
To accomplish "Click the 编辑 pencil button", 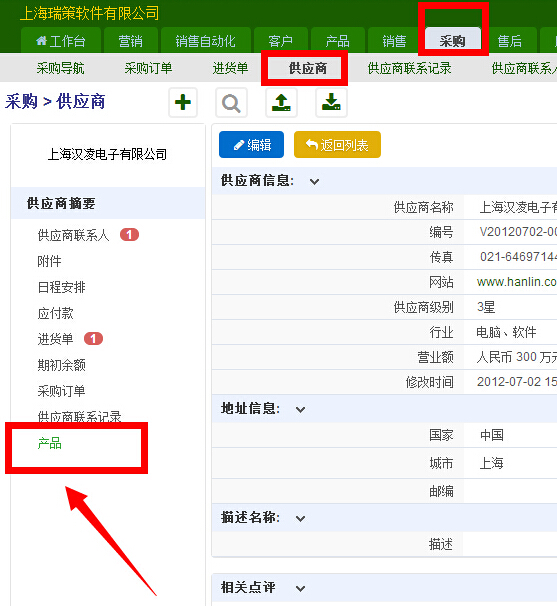I will pyautogui.click(x=251, y=145).
